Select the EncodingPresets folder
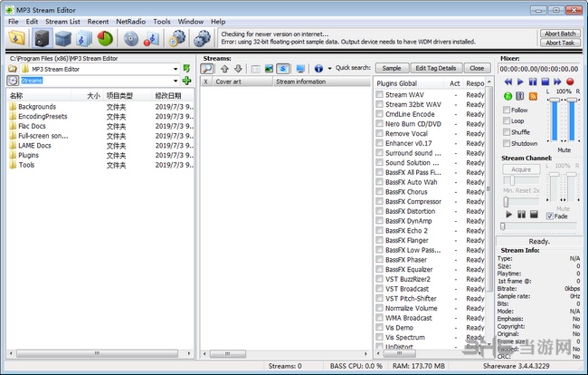This screenshot has width=588, height=375. tap(43, 116)
